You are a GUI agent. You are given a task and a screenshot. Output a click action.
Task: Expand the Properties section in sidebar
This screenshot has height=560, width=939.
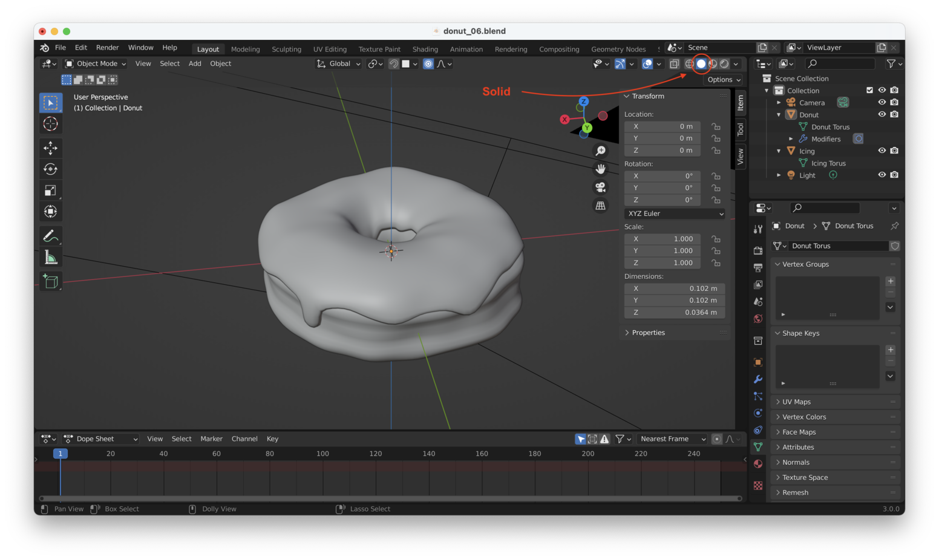click(648, 333)
